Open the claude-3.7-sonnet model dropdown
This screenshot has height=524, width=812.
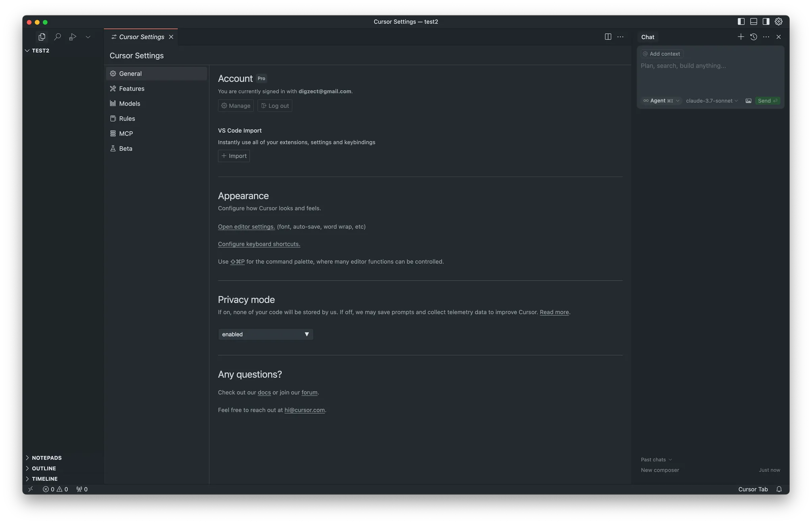pyautogui.click(x=712, y=101)
